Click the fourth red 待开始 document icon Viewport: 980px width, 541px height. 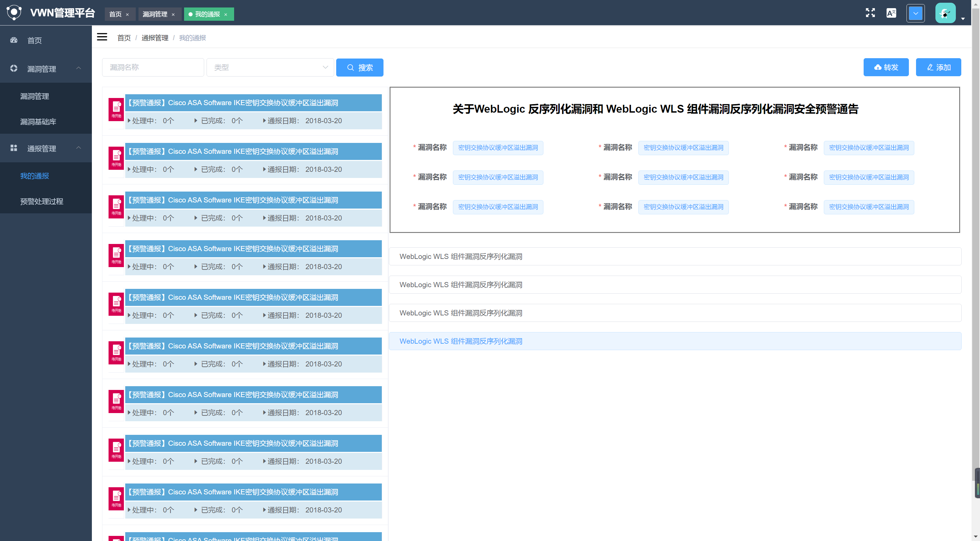116,256
